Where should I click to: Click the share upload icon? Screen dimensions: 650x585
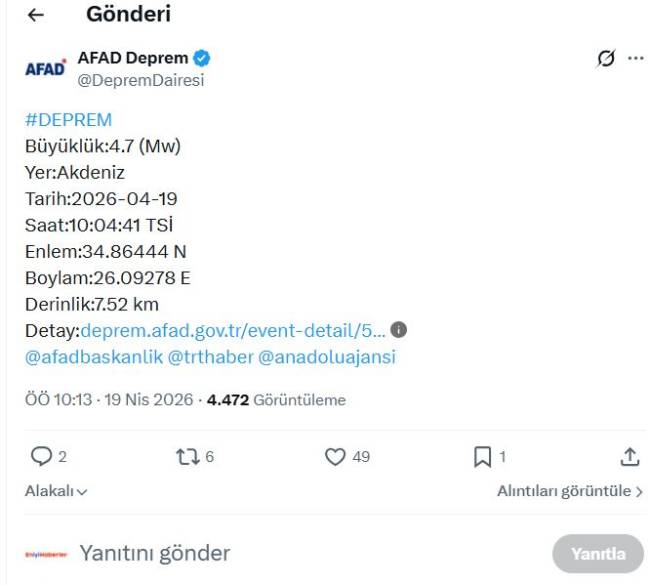[x=629, y=457]
